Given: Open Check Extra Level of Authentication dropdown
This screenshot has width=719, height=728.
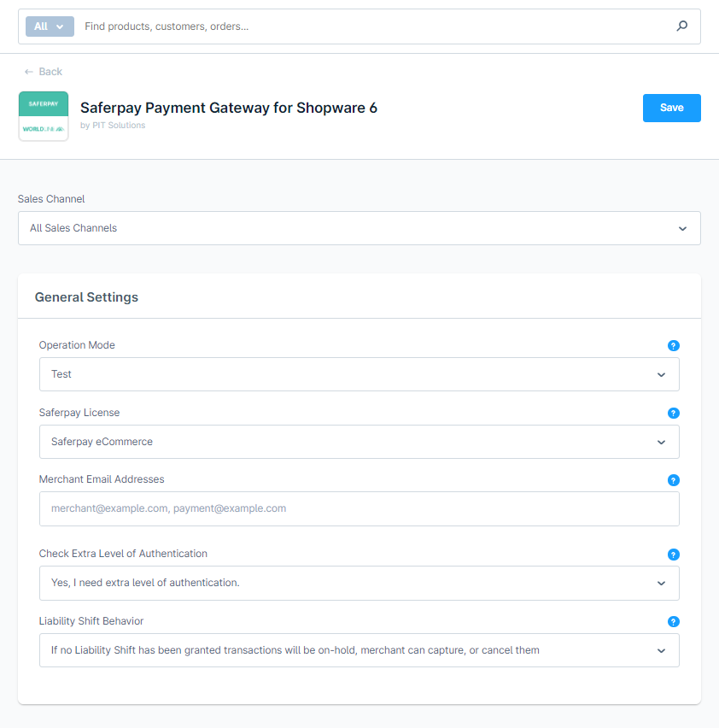Looking at the screenshot, I should click(359, 583).
